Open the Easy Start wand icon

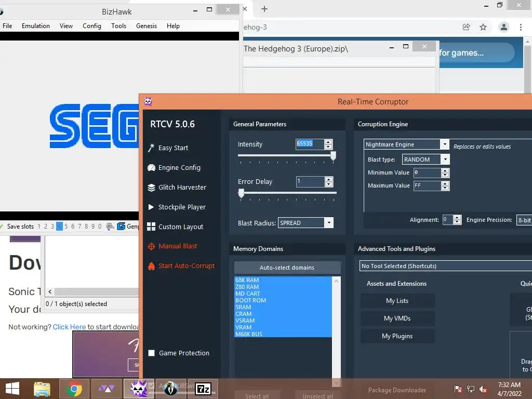(x=151, y=148)
